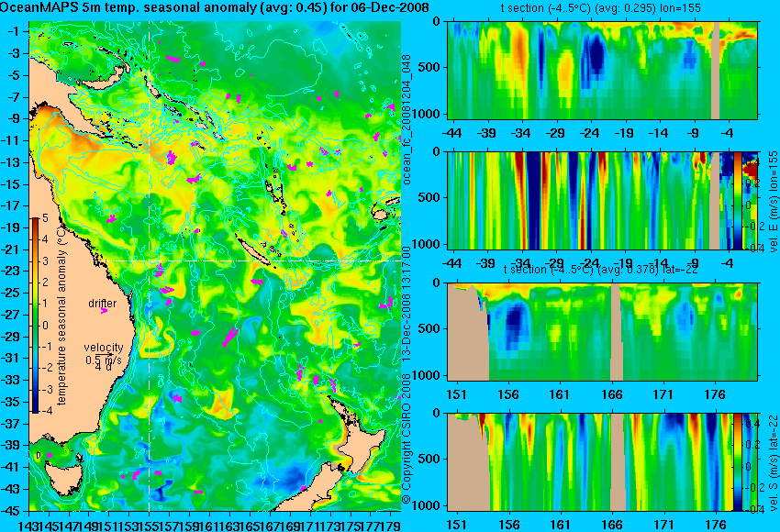The width and height of the screenshot is (780, 532).
Task: Click the magenta drifter legend marker
Action: (104, 311)
